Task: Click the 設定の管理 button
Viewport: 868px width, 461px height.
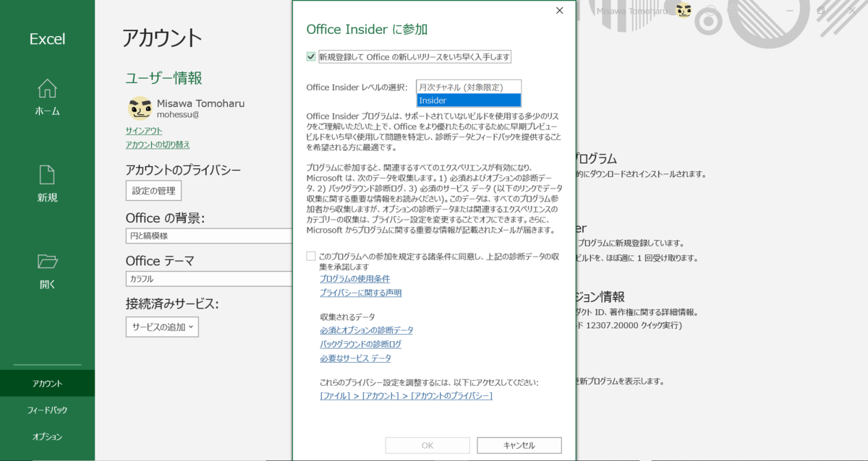Action: 153,191
